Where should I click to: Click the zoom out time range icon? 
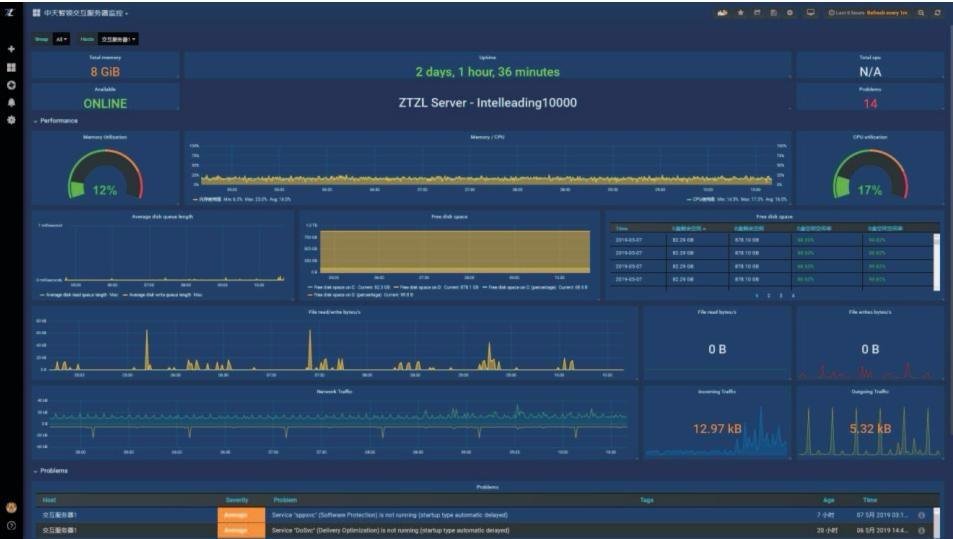tap(921, 13)
